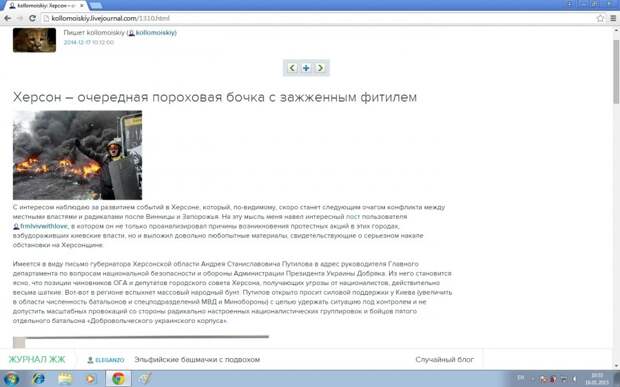The height and width of the screenshot is (387, 620).
Task: Open the Chrome menu icon
Action: (613, 18)
